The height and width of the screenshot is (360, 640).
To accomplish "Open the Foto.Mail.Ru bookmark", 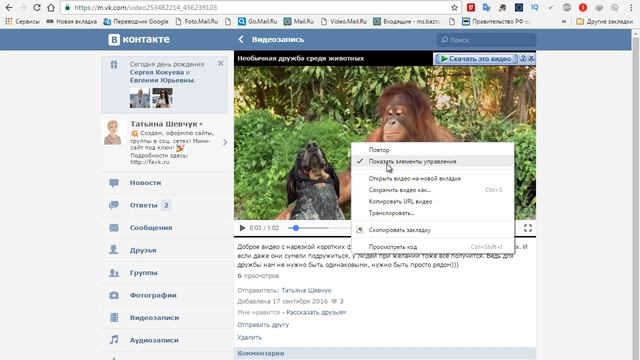I will [x=197, y=21].
